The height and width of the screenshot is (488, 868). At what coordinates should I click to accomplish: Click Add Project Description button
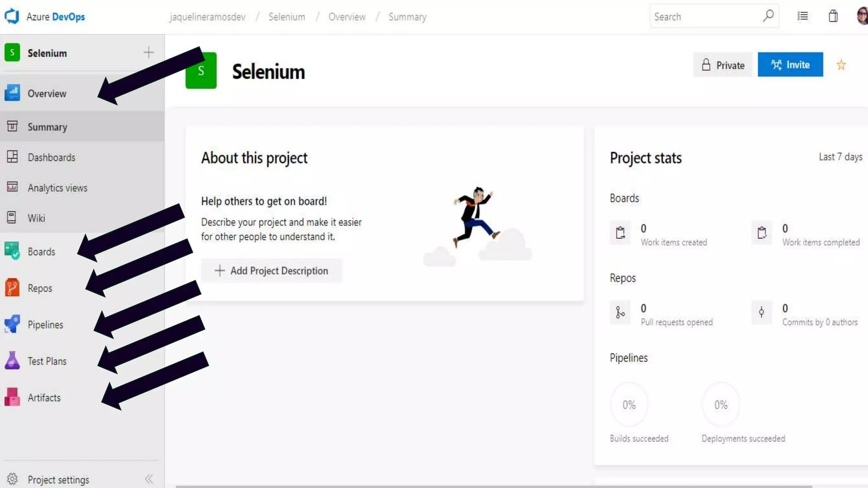pos(271,271)
